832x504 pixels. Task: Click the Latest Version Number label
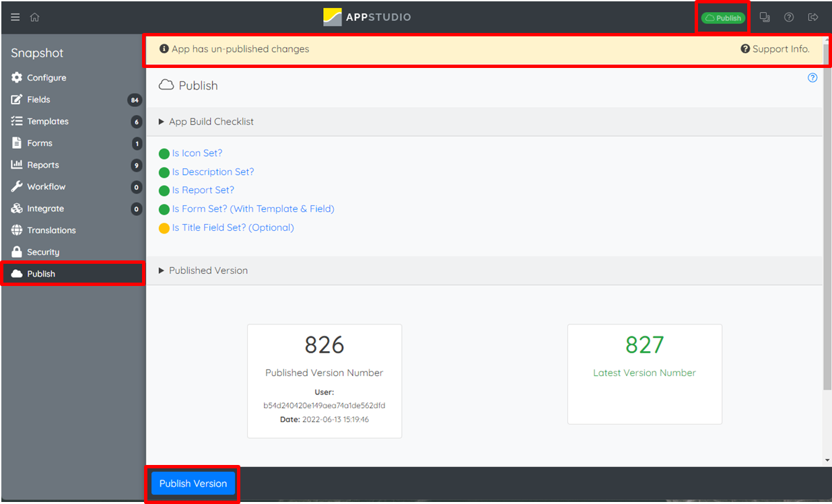pyautogui.click(x=645, y=373)
